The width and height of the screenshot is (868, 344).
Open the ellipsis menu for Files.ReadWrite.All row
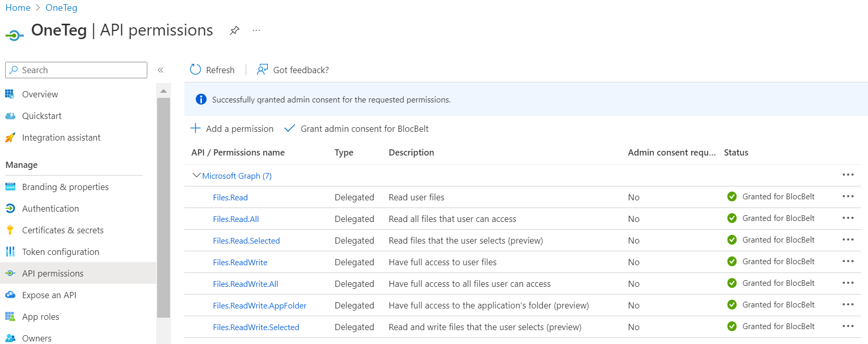848,283
